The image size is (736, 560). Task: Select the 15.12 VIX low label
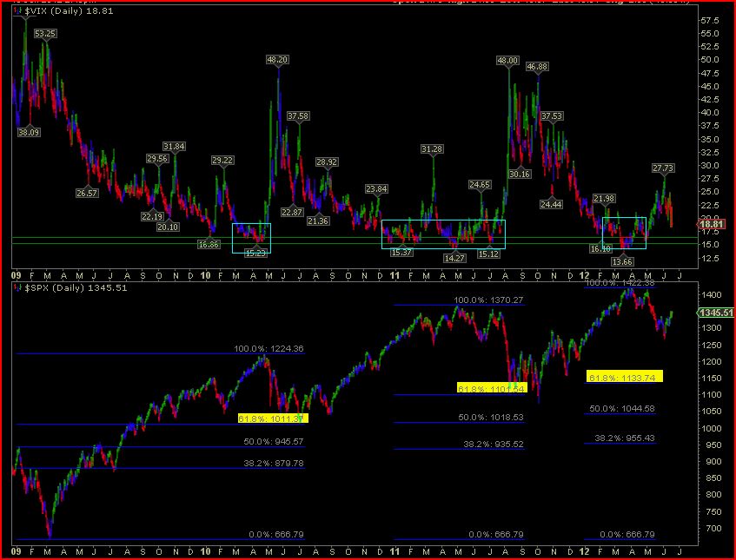(488, 254)
